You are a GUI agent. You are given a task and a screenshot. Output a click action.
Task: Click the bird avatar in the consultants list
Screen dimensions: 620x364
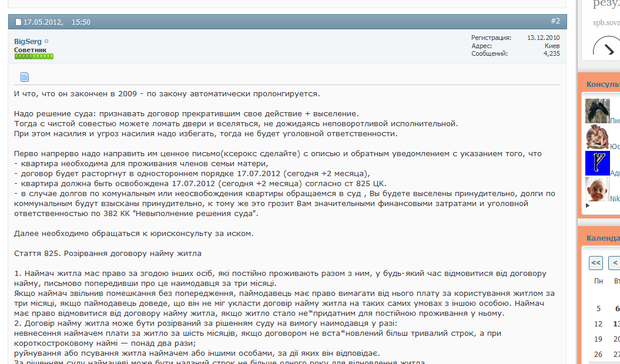597,111
